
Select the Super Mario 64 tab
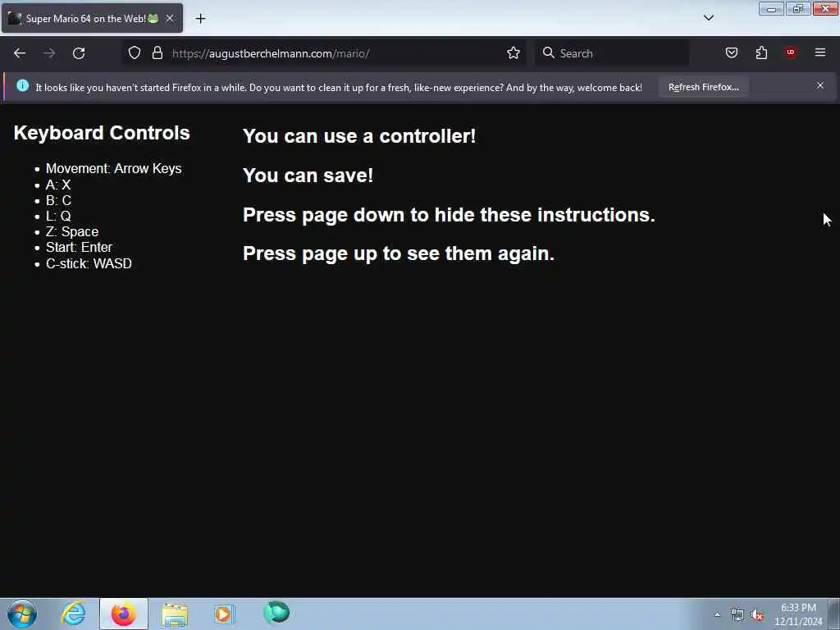pos(91,18)
